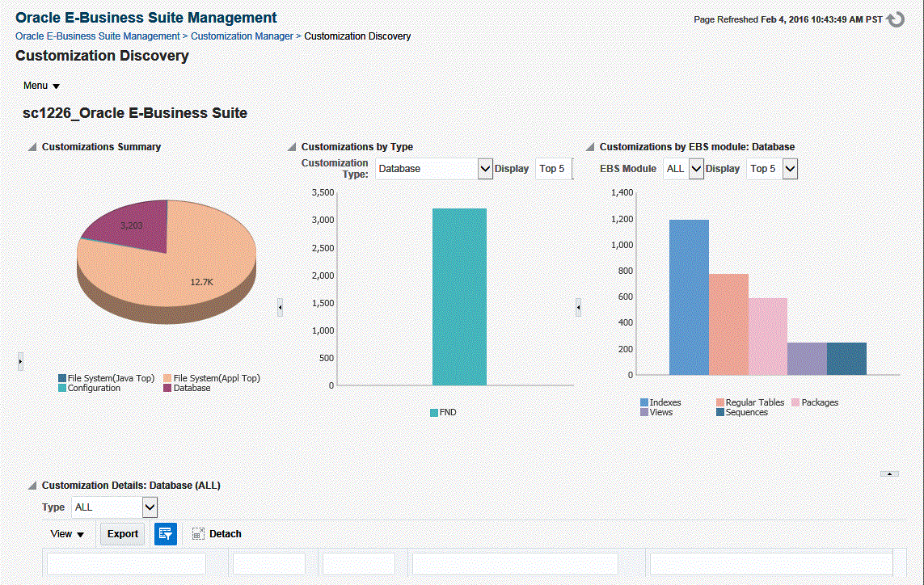
Task: Click the collapse-up arrow above details section
Action: point(889,473)
